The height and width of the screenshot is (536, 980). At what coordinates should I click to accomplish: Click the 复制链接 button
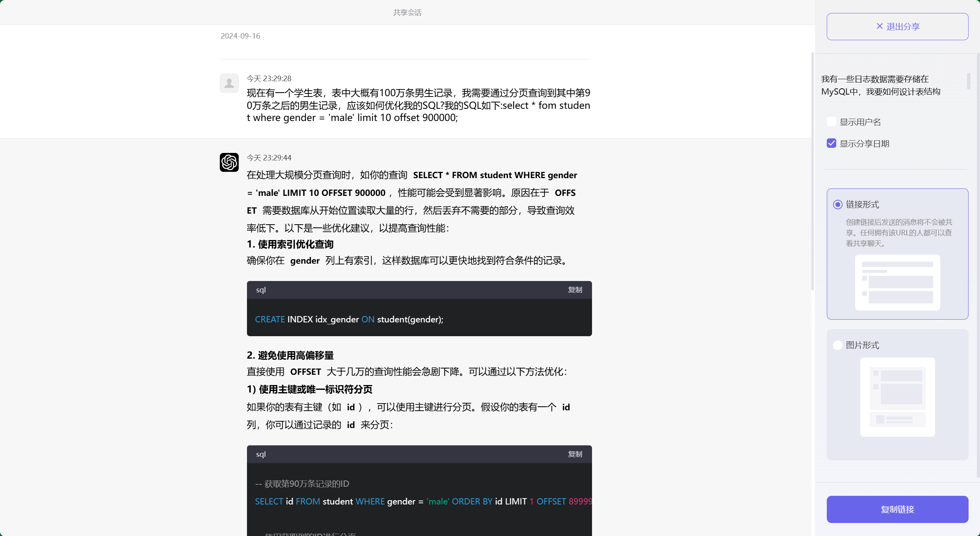pos(897,509)
